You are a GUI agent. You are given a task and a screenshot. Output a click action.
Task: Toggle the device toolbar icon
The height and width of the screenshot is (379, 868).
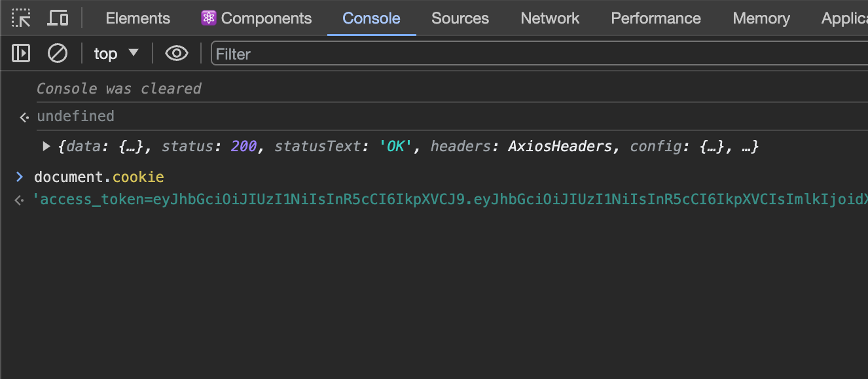tap(58, 18)
